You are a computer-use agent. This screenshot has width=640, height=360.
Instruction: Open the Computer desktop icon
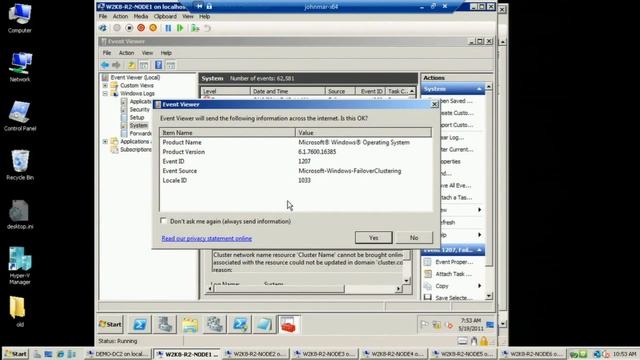coord(20,18)
